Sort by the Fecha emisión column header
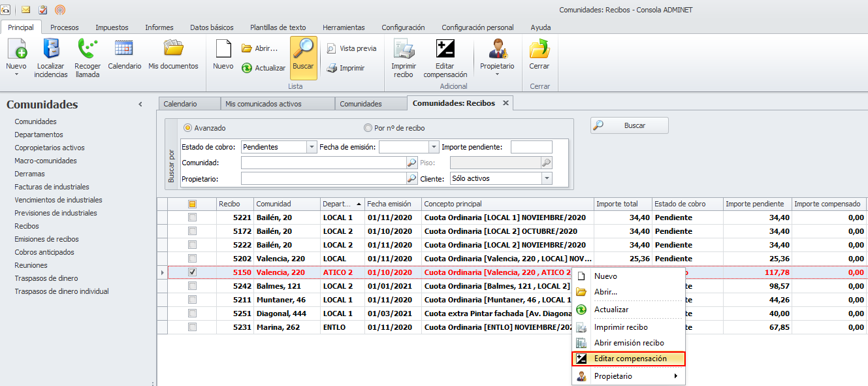 [x=393, y=204]
